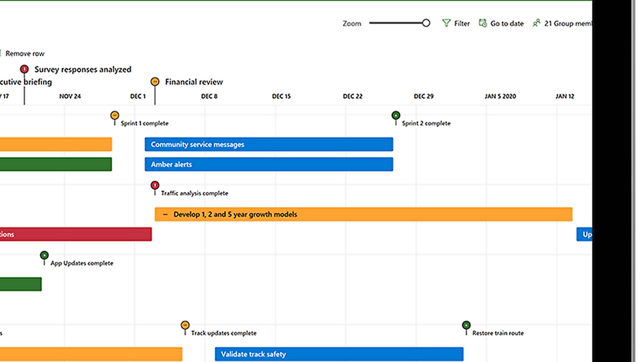Click the Remove row button
Screen dimensions: 644x362
click(25, 53)
